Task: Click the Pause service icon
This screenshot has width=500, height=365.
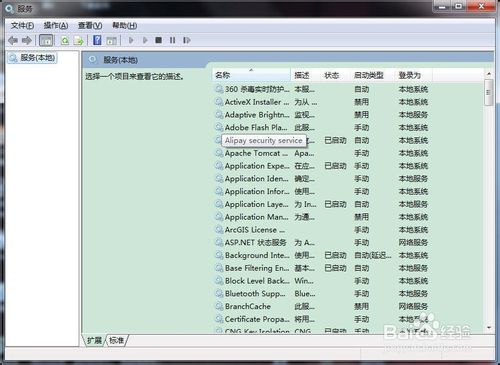Action: 172,40
